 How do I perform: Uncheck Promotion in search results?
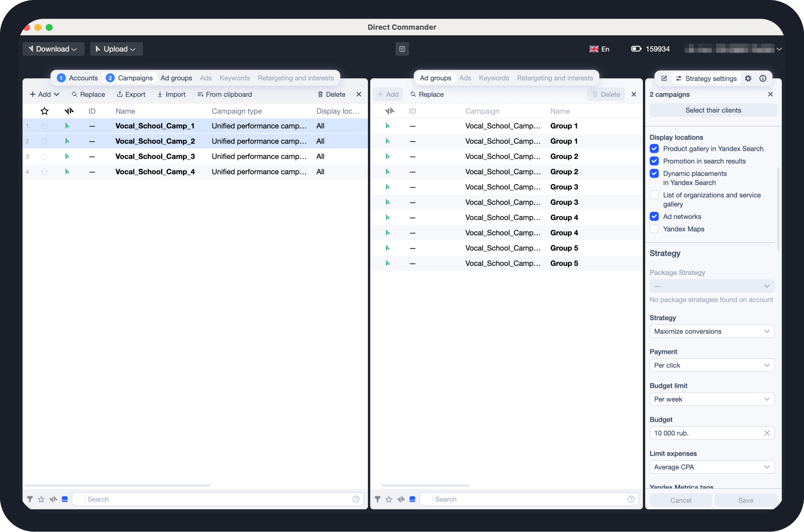coord(654,161)
